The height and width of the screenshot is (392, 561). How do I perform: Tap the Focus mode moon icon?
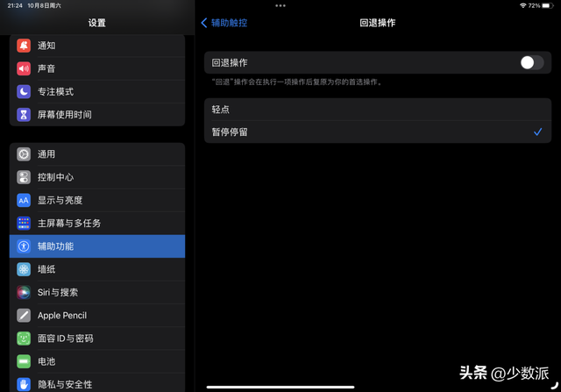pos(24,92)
